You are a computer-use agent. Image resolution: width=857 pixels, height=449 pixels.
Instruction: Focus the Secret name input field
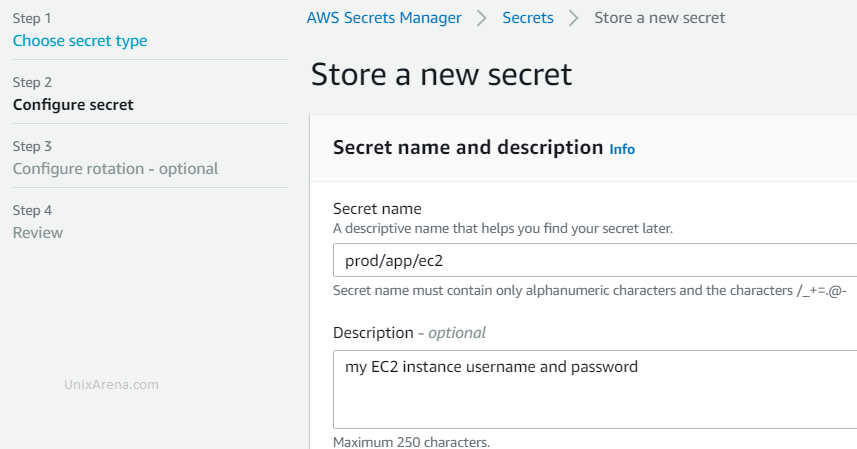(x=595, y=260)
